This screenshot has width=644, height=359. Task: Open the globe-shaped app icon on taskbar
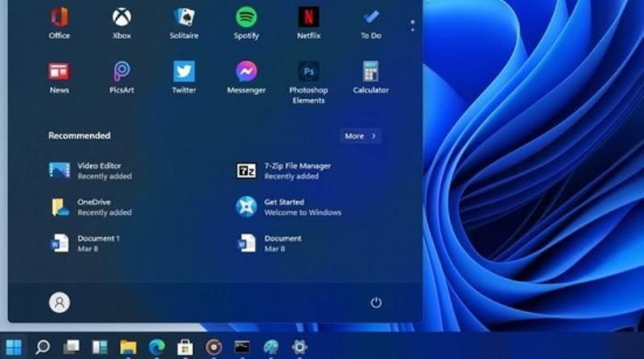coord(271,347)
